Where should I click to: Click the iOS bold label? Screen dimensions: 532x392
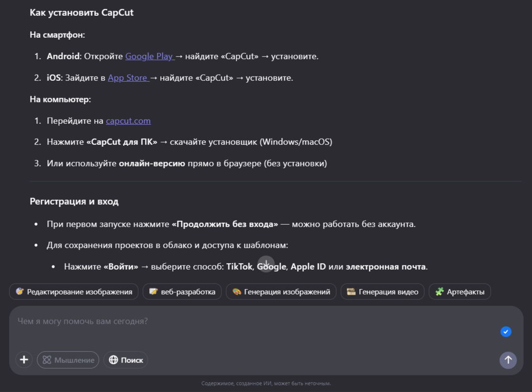pyautogui.click(x=54, y=77)
